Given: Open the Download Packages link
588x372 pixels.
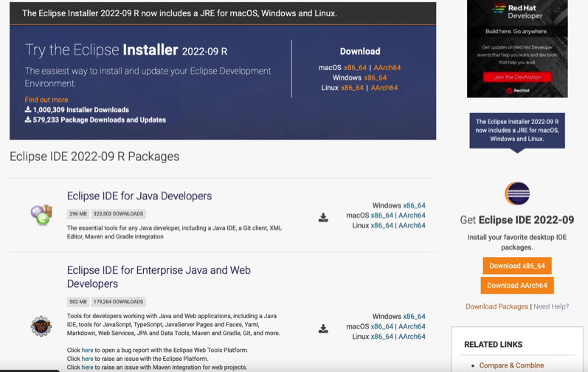Looking at the screenshot, I should pyautogui.click(x=497, y=306).
